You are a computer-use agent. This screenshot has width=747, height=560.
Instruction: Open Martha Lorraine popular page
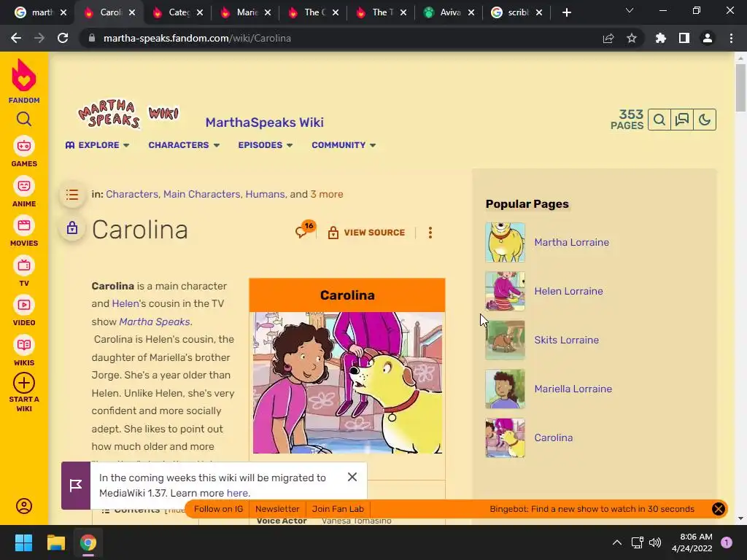(571, 242)
